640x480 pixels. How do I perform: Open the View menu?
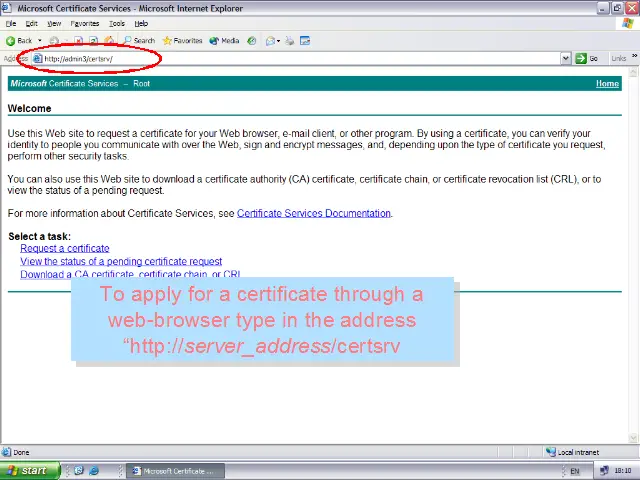pos(54,24)
